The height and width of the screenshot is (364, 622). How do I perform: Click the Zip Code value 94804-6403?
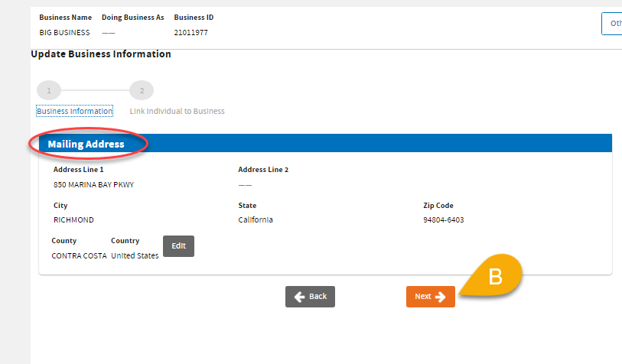point(443,220)
